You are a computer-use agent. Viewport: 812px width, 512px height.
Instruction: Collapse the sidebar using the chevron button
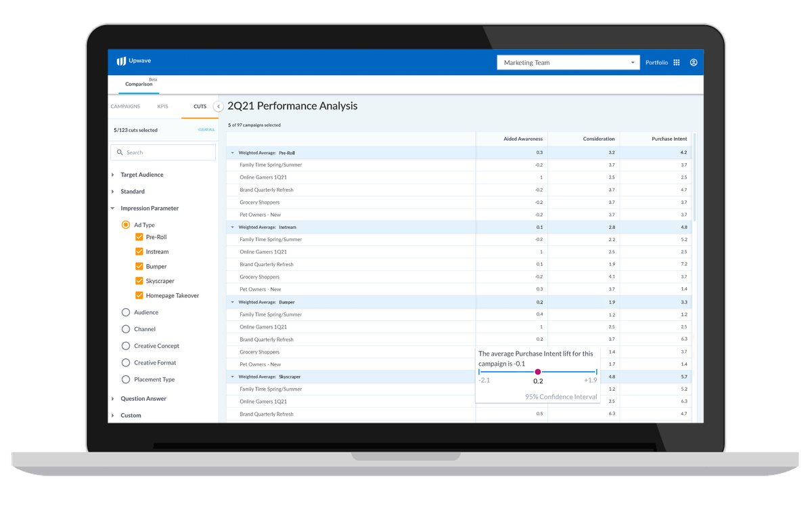coord(218,106)
